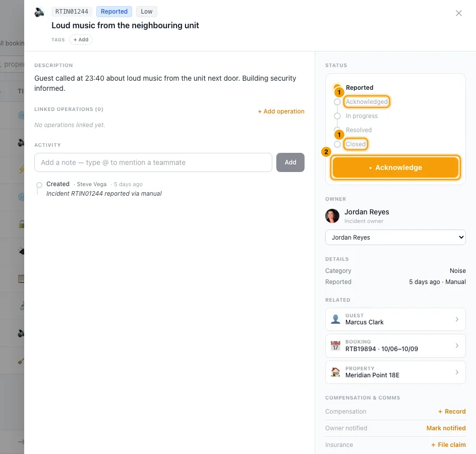Image resolution: width=476 pixels, height=454 pixels.
Task: Select the Resolved status step
Action: point(359,130)
